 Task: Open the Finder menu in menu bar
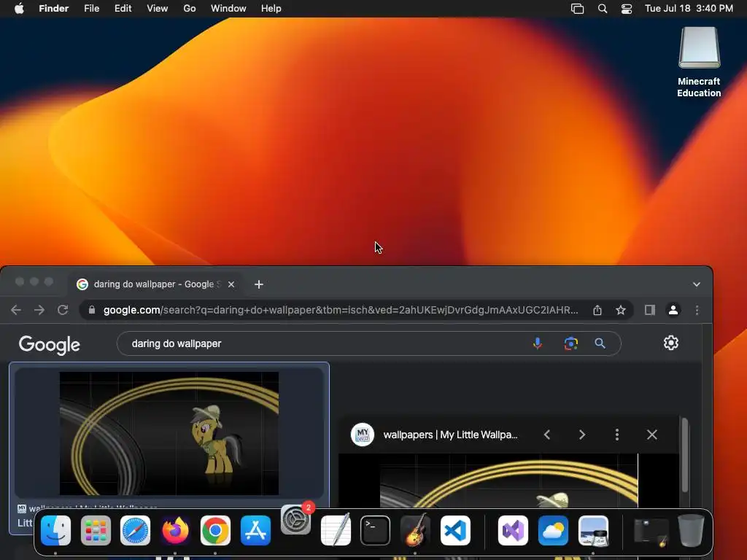[x=53, y=9]
